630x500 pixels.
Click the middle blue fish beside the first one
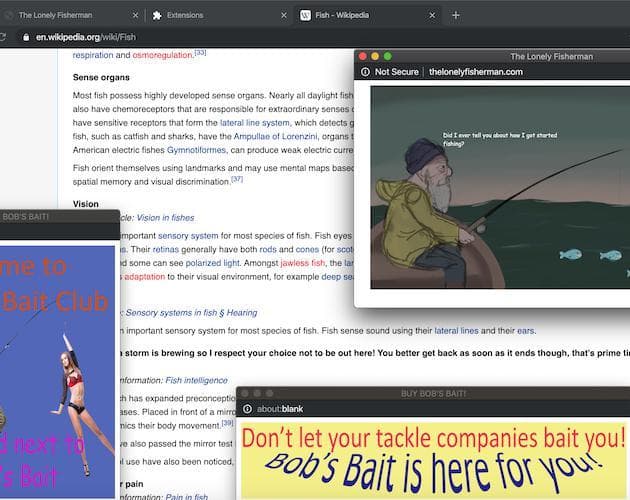click(x=611, y=255)
